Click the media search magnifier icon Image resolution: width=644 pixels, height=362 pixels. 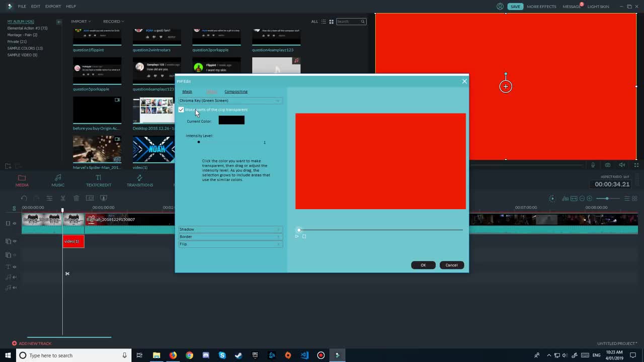point(363,22)
